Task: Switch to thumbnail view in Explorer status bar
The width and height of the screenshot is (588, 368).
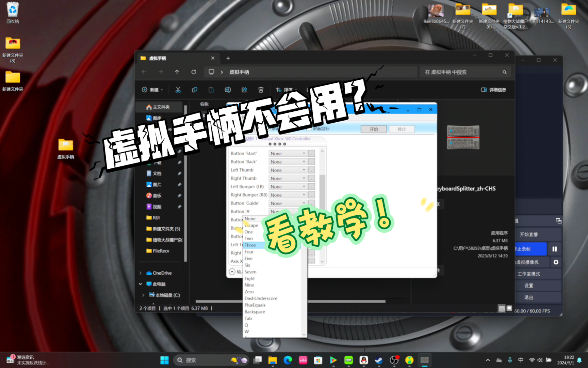Action: (x=509, y=308)
